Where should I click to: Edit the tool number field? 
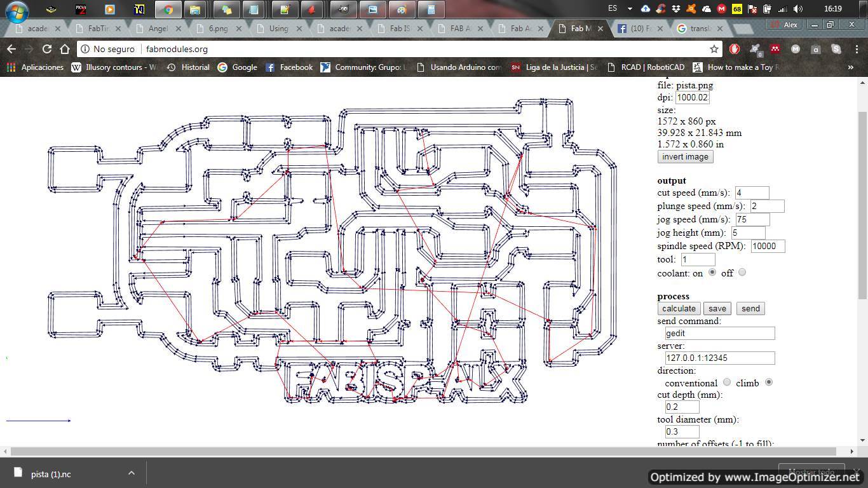[x=698, y=259]
